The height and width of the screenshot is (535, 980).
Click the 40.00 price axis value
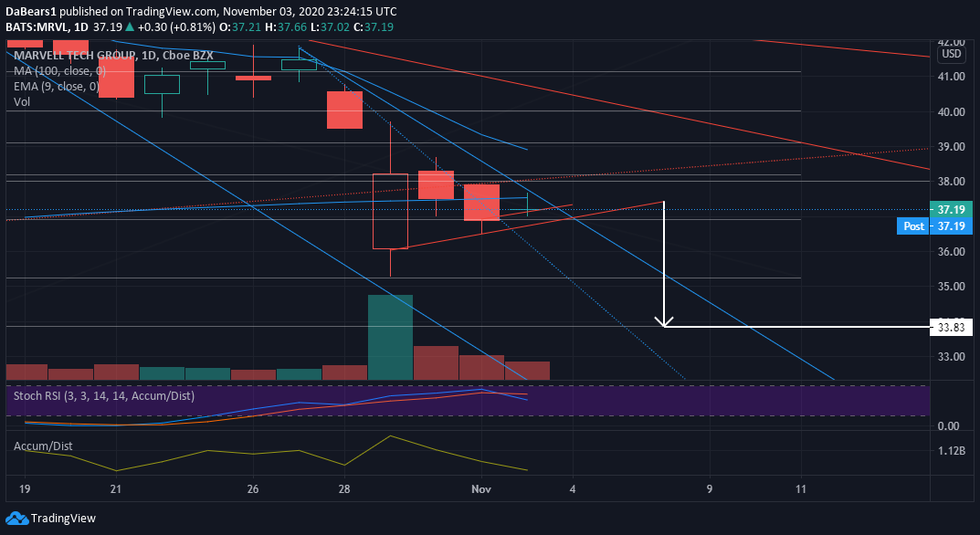pos(952,112)
